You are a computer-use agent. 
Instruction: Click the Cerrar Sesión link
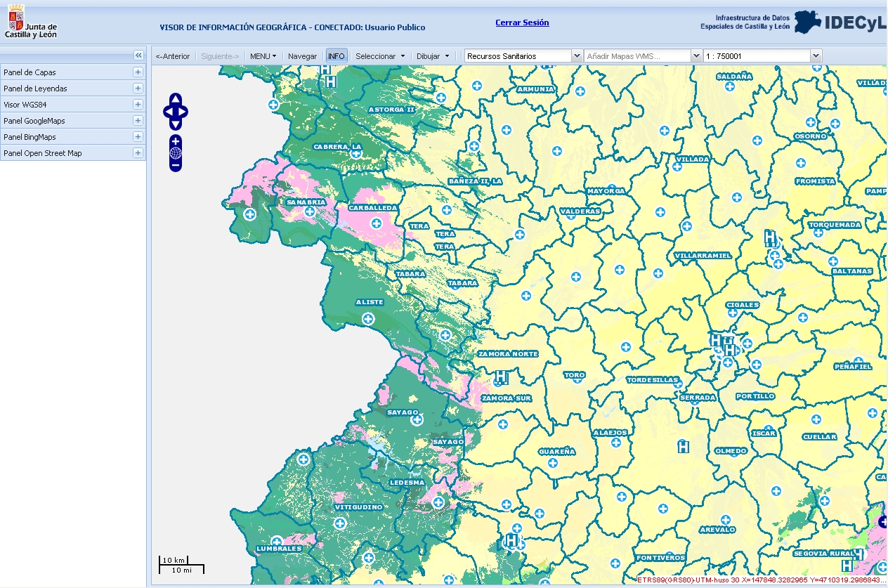coord(521,22)
